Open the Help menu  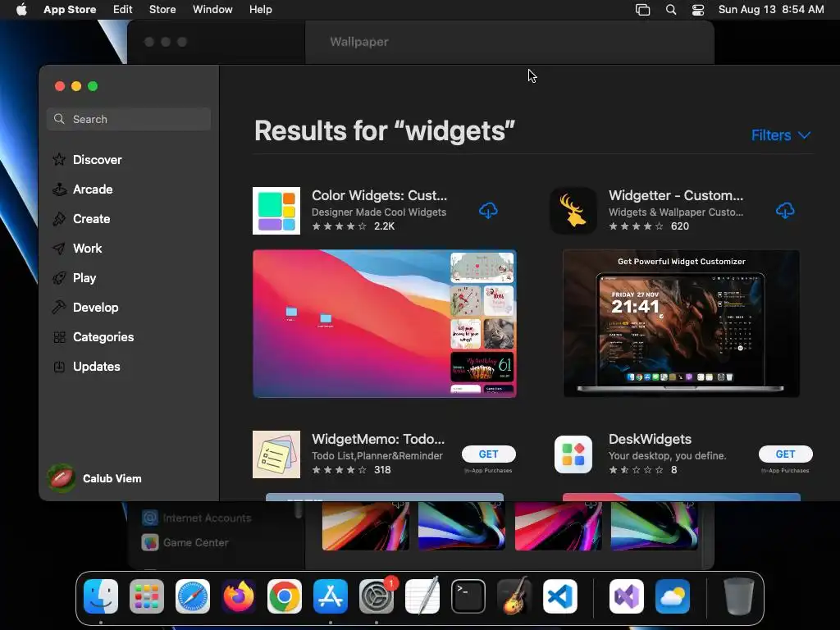click(260, 9)
